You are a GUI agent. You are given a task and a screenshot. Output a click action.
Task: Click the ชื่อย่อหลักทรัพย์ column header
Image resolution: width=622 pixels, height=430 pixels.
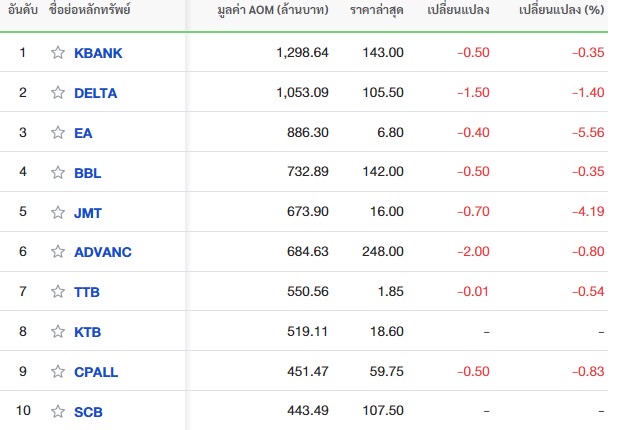(90, 12)
